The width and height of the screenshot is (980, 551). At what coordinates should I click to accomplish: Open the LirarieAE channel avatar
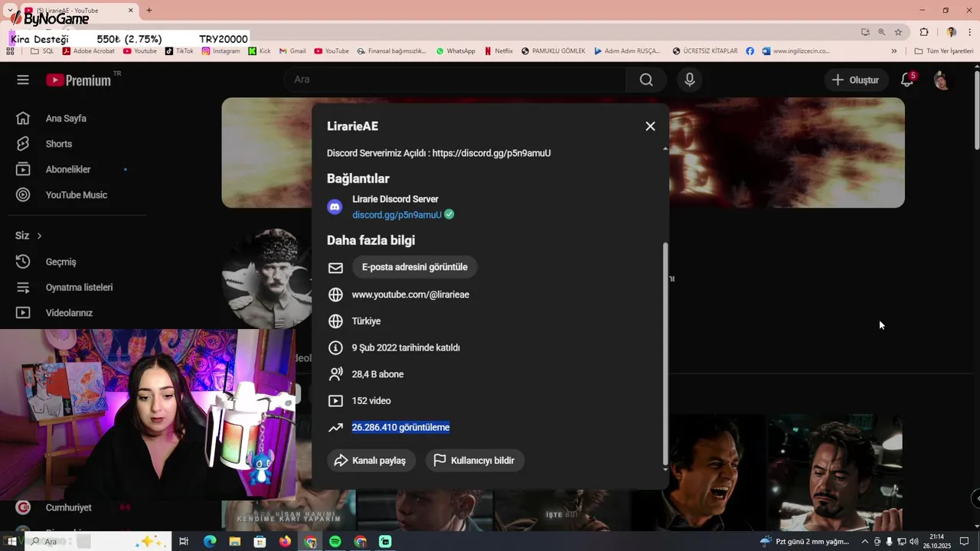pyautogui.click(x=267, y=279)
